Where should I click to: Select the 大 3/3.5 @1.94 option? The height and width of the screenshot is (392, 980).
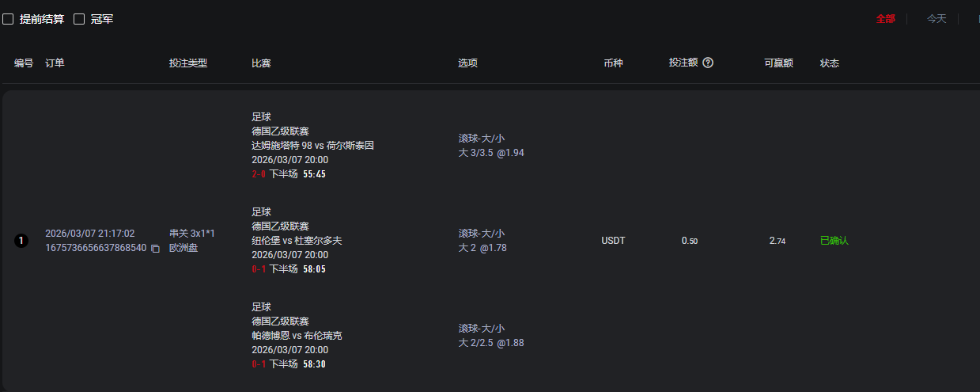(x=491, y=153)
